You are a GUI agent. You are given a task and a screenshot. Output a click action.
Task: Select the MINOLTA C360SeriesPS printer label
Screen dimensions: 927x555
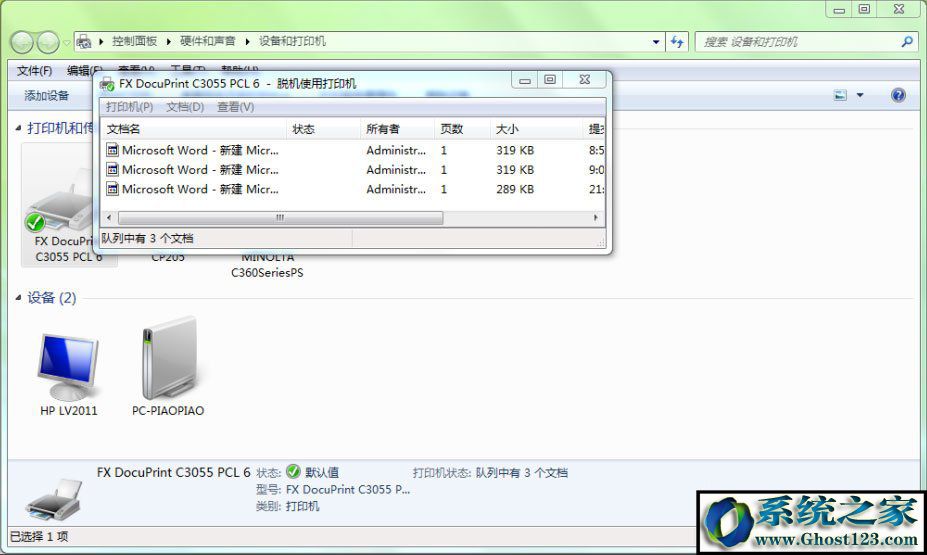pyautogui.click(x=267, y=265)
